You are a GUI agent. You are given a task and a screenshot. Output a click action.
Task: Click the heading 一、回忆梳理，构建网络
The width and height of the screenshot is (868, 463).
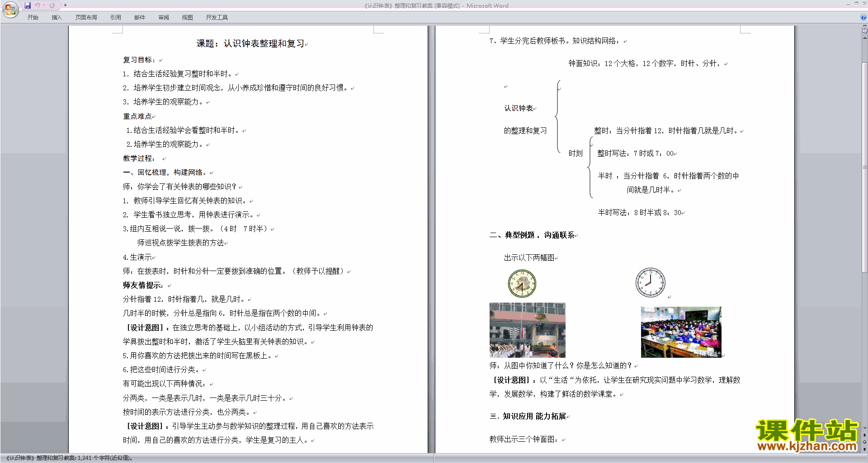165,173
